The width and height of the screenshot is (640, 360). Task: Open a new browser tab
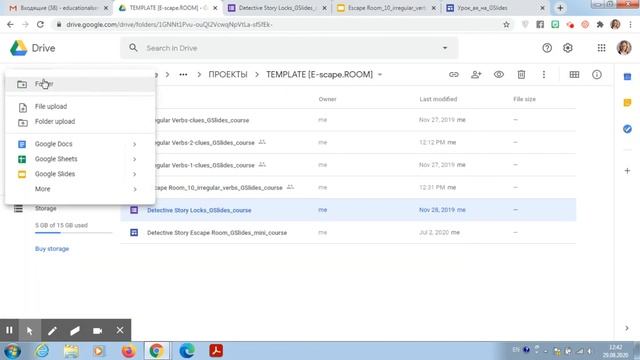(x=560, y=8)
